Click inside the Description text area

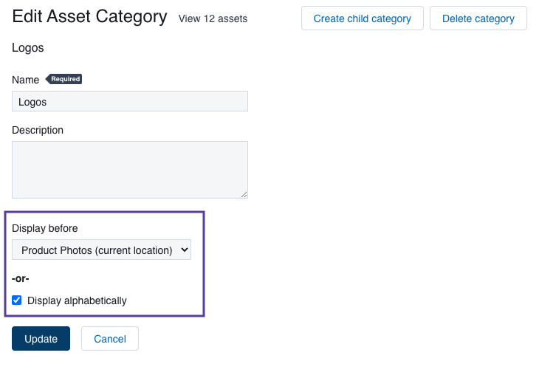pos(130,170)
